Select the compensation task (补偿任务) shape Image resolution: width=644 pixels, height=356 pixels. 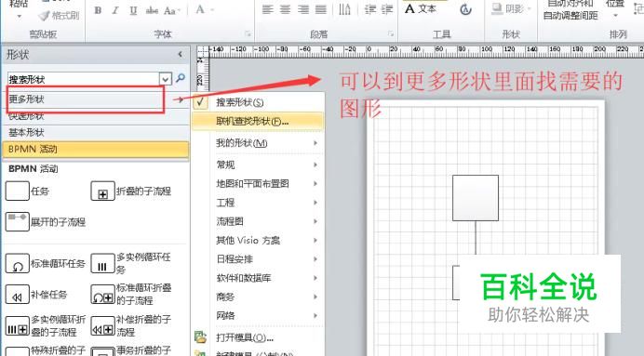click(18, 295)
